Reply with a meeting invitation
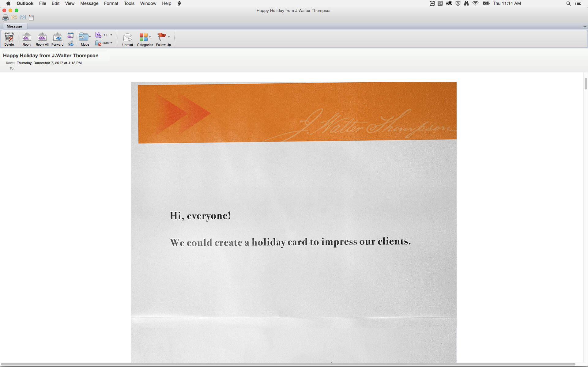This screenshot has height=367, width=588. (70, 35)
